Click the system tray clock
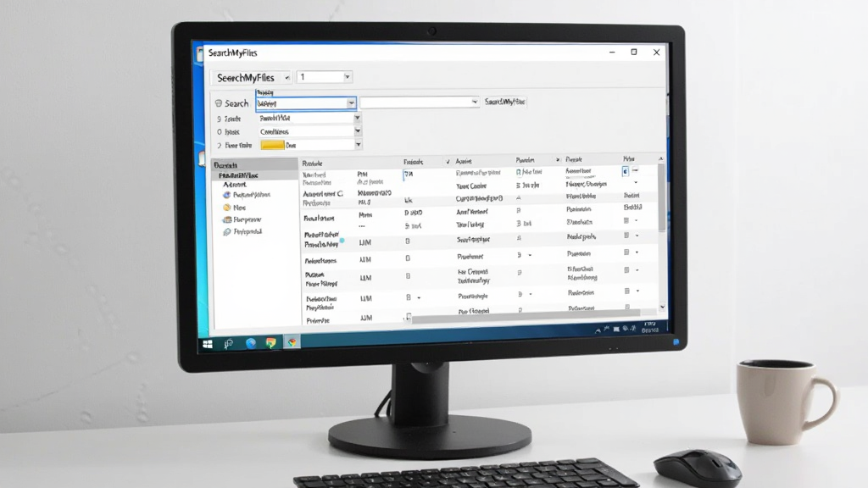This screenshot has height=488, width=868. (650, 327)
